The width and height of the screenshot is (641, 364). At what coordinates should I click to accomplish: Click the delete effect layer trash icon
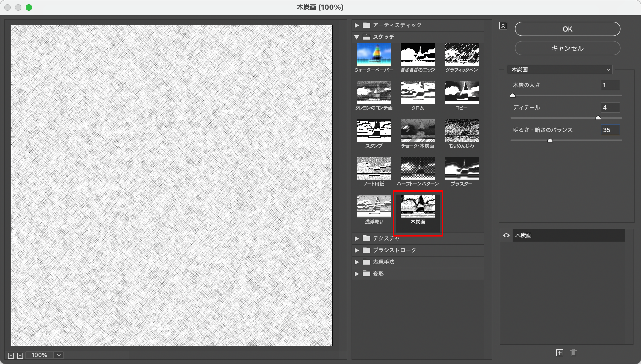tap(573, 353)
